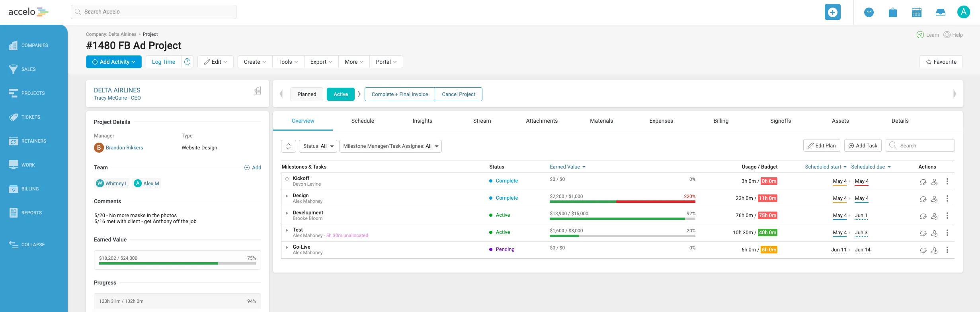Mark project as Favourite
Screen dimensions: 980x312
point(941,62)
